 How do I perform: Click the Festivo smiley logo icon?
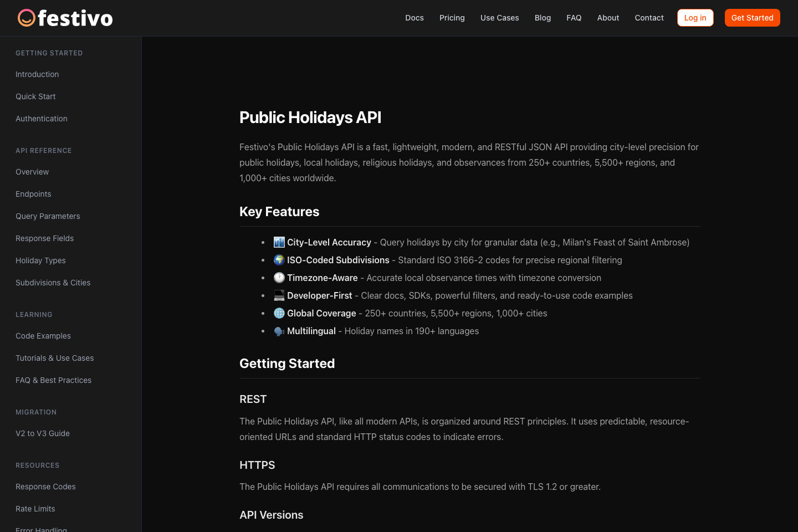(x=26, y=18)
